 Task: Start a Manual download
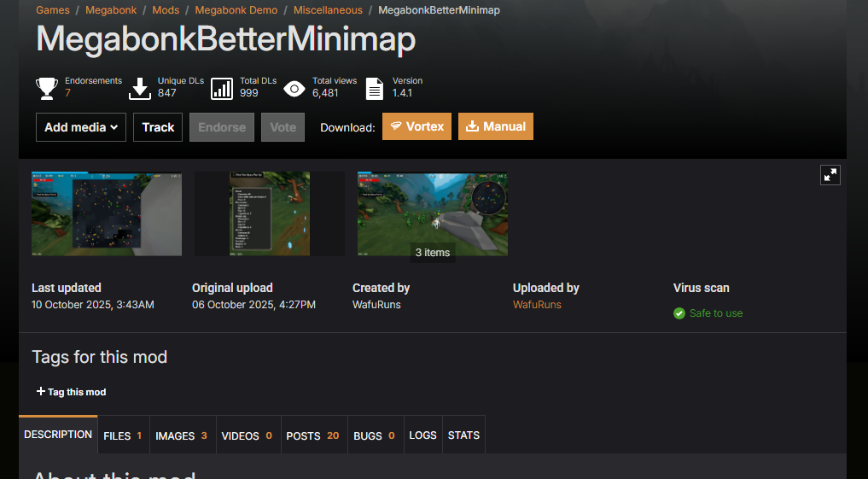coord(495,126)
